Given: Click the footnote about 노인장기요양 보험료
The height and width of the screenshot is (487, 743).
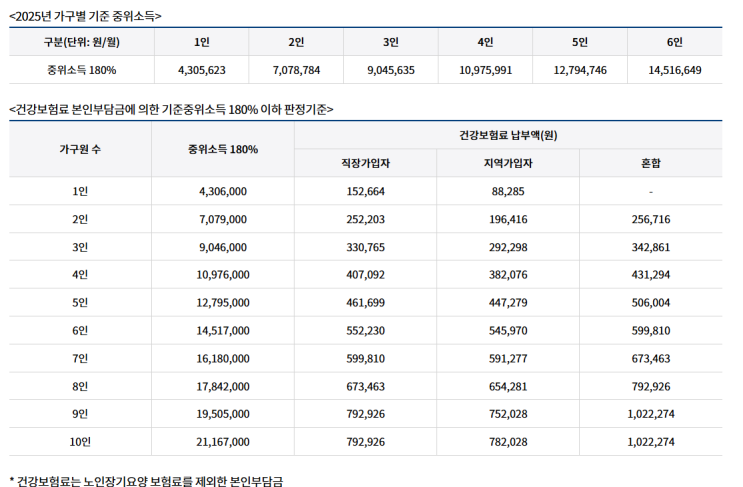Looking at the screenshot, I should coord(146,481).
